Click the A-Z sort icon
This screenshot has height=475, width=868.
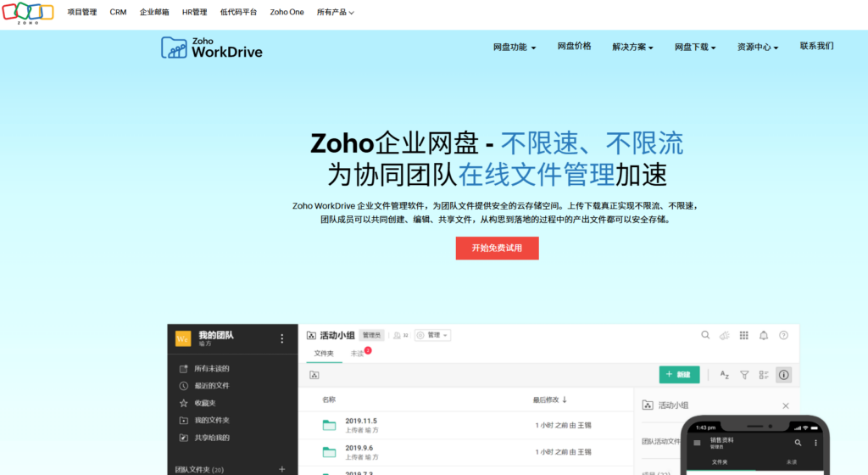(725, 375)
